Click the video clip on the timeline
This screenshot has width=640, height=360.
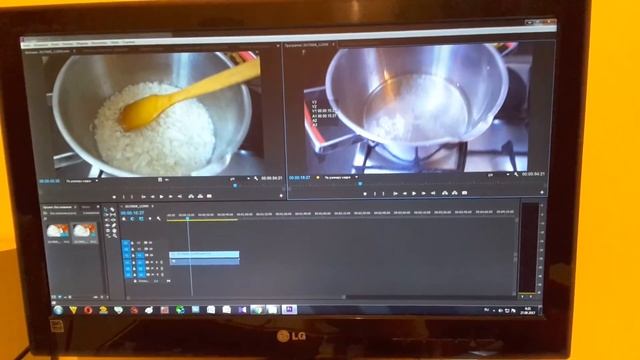coord(204,254)
